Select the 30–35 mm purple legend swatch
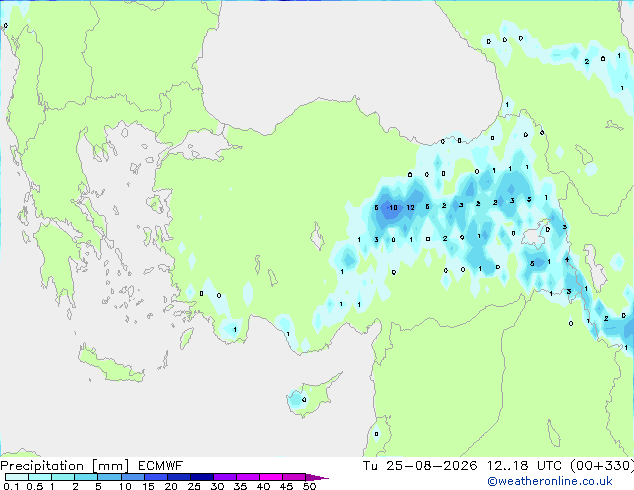This screenshot has width=634, height=490. coord(225,477)
